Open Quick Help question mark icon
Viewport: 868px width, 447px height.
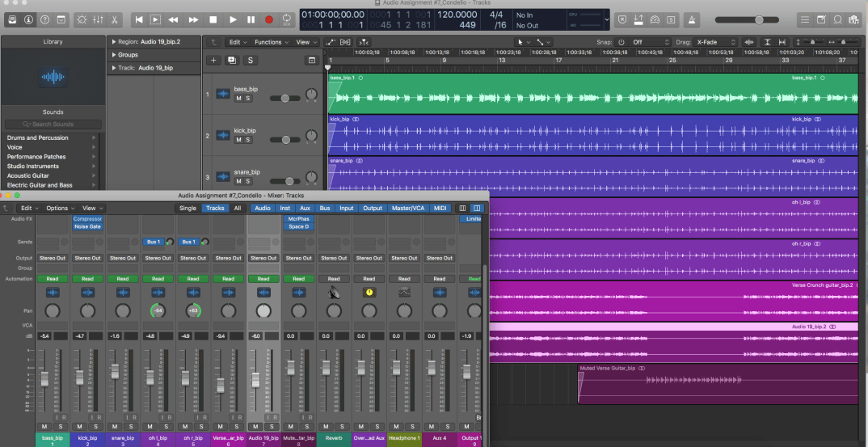pyautogui.click(x=44, y=19)
